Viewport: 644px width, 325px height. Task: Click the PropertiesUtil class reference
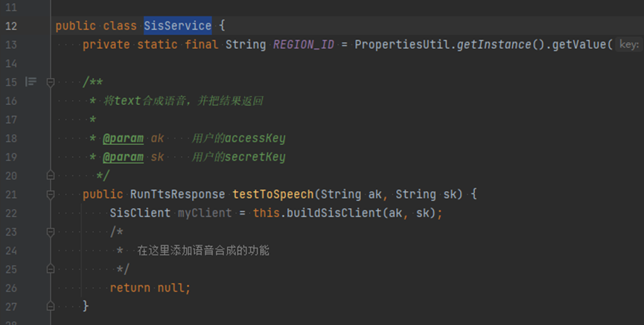(x=402, y=45)
